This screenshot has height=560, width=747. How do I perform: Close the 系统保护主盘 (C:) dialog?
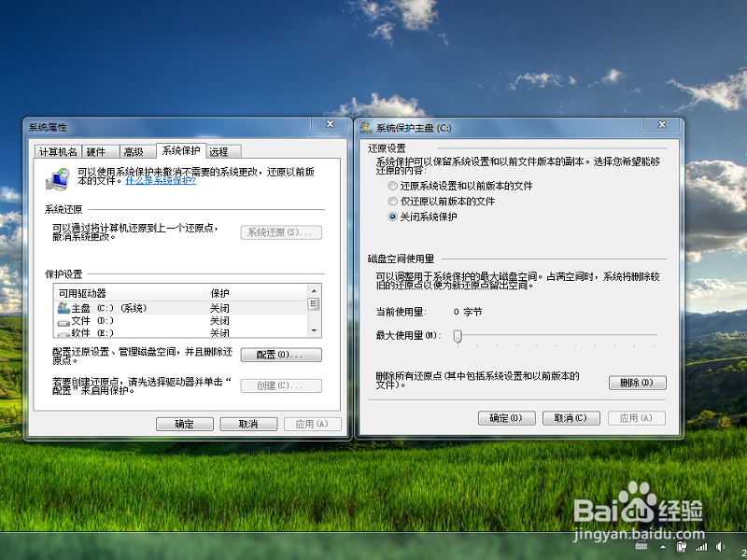(662, 125)
